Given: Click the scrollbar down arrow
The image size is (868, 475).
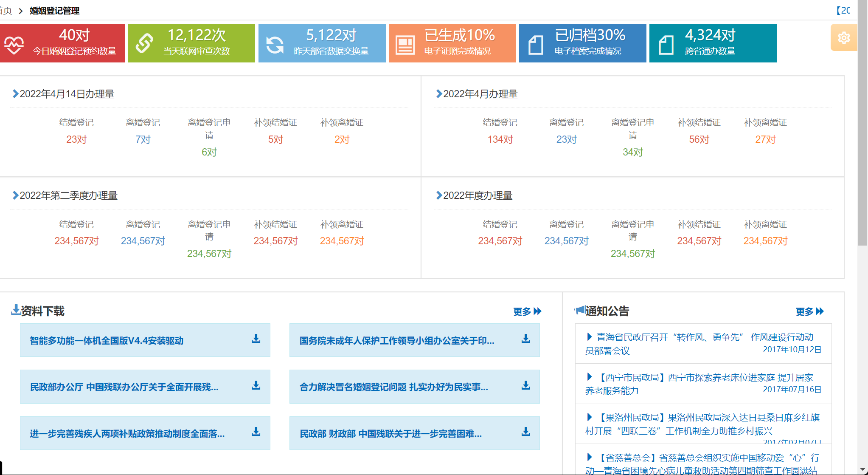Looking at the screenshot, I should click(x=863, y=470).
